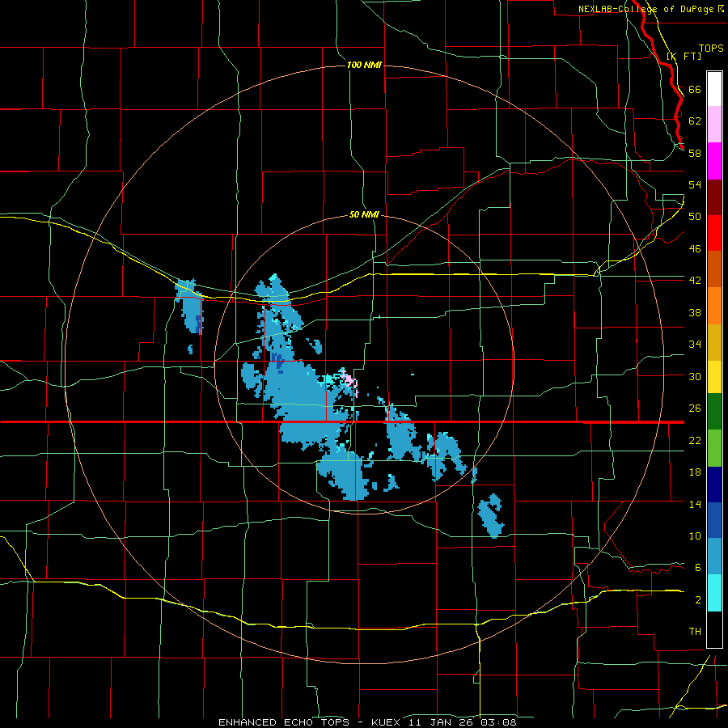
Task: Click the 42 legend value
Action: (x=695, y=281)
